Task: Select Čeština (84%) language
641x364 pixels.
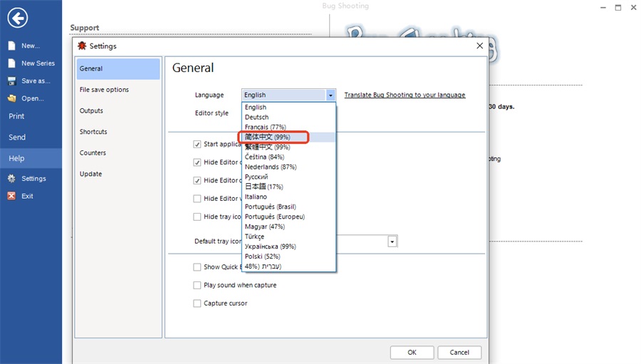Action: tap(288, 157)
